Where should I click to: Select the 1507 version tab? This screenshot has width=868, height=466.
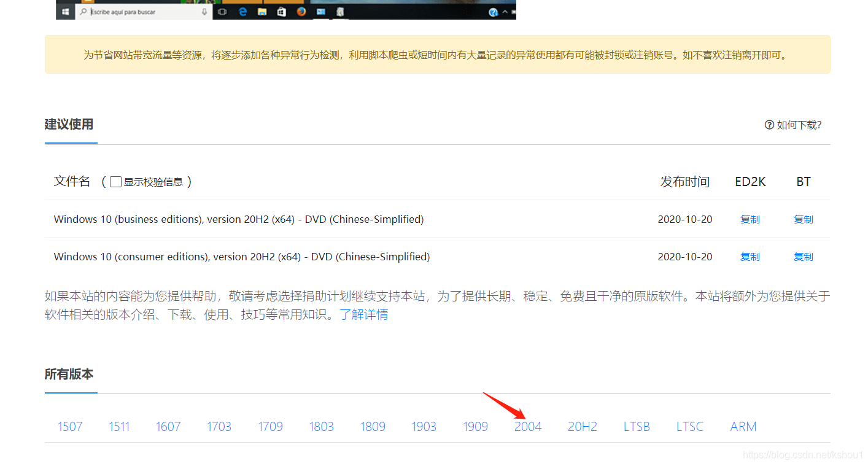[70, 427]
